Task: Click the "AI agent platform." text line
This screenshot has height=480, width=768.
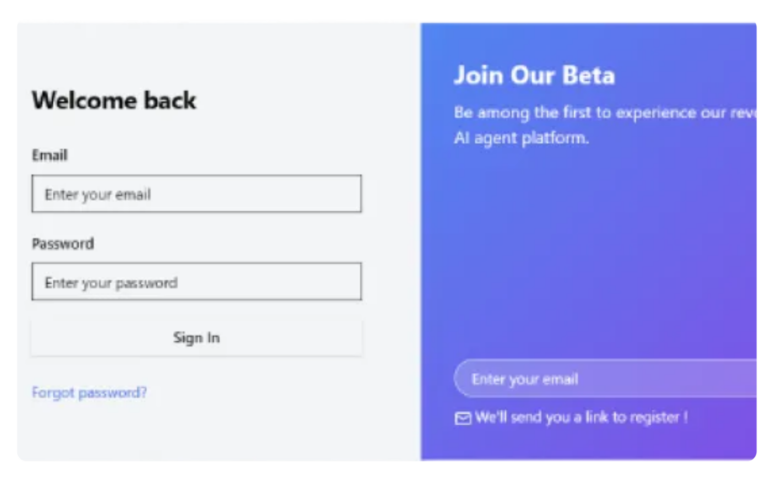Action: (x=521, y=138)
